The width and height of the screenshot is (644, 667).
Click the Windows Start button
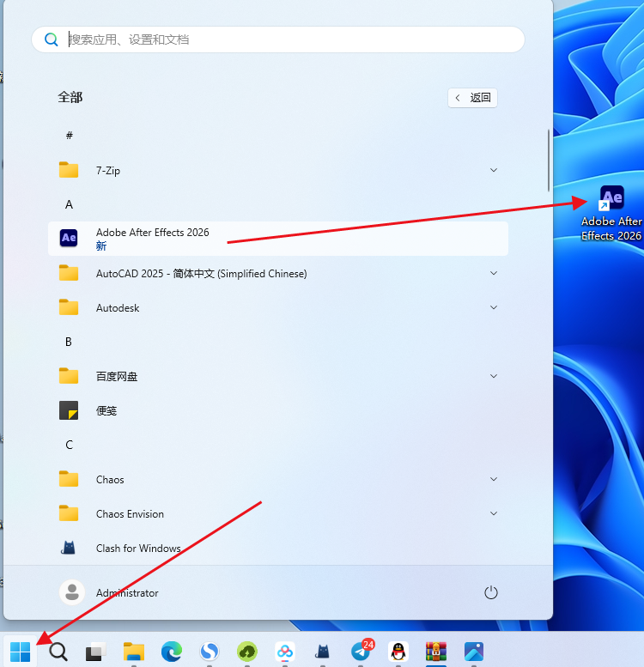coord(20,652)
